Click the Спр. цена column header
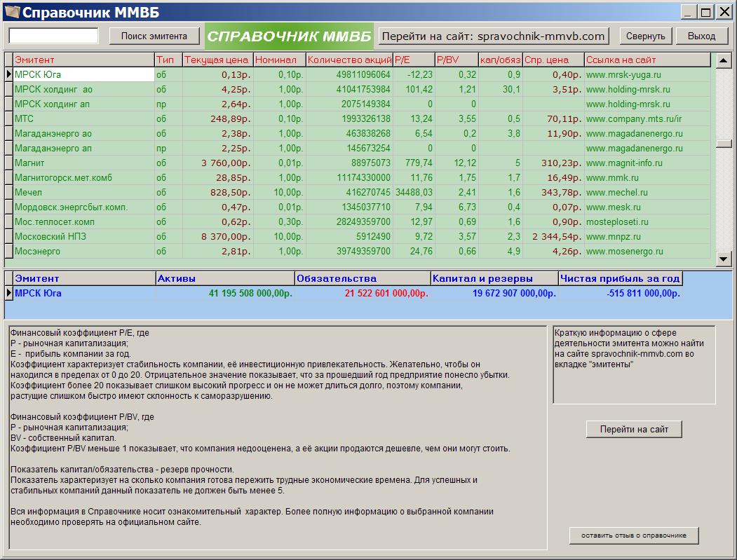 553,60
